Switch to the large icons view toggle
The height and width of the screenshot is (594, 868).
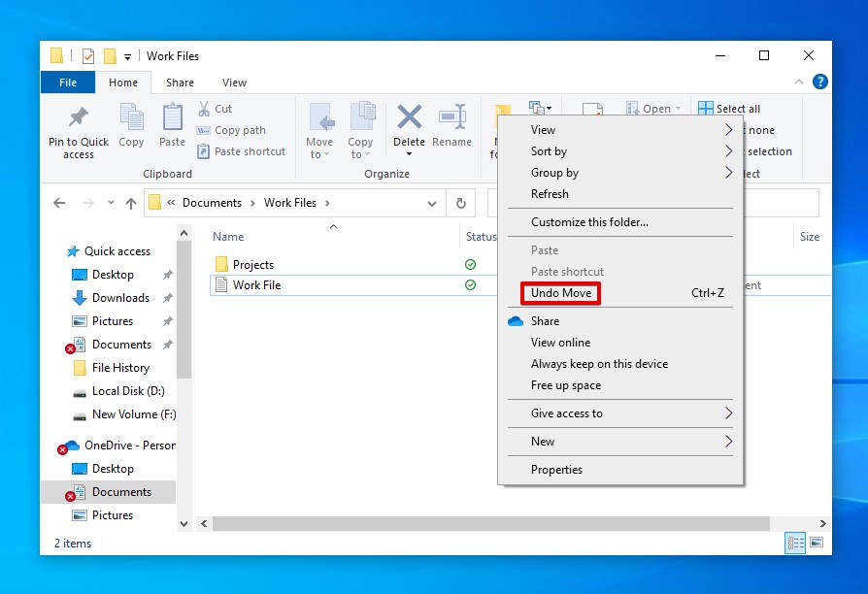coord(817,543)
